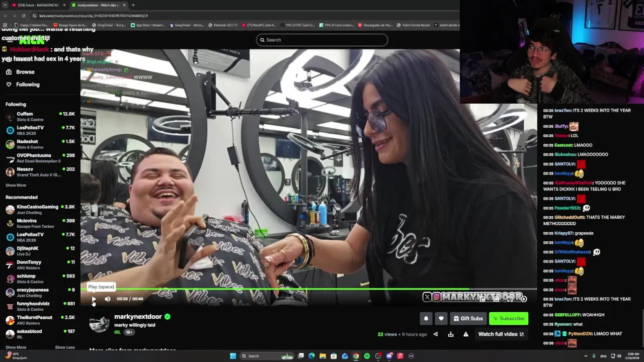The width and height of the screenshot is (644, 362).
Task: Open Cuffem channel in Following list
Action: (40, 117)
